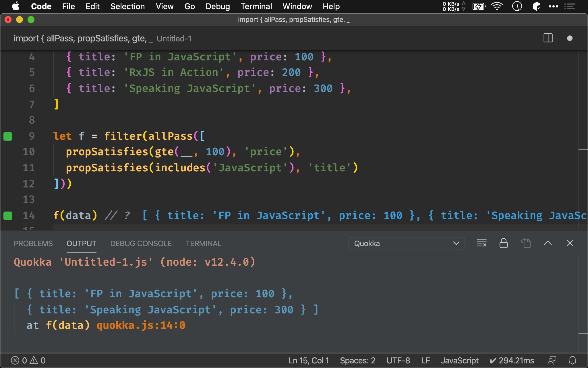
Task: Clear the output panel
Action: (x=481, y=243)
